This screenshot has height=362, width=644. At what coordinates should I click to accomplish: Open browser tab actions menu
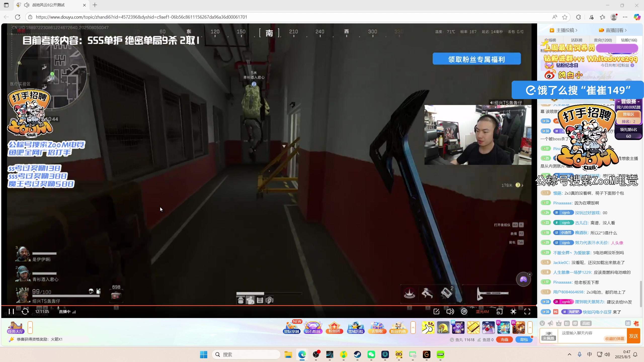point(6,5)
